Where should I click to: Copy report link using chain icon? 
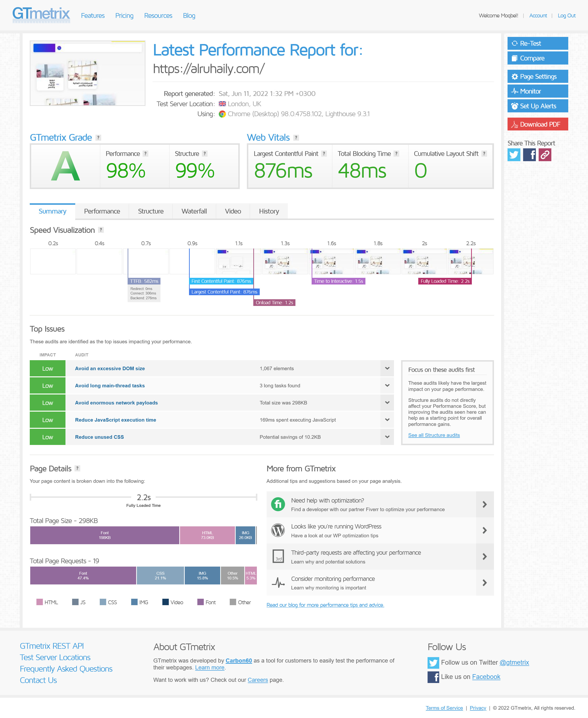pyautogui.click(x=545, y=155)
